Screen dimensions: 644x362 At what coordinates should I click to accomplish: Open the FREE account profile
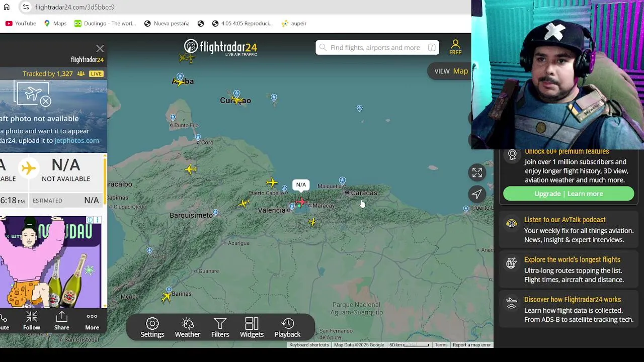tap(455, 47)
